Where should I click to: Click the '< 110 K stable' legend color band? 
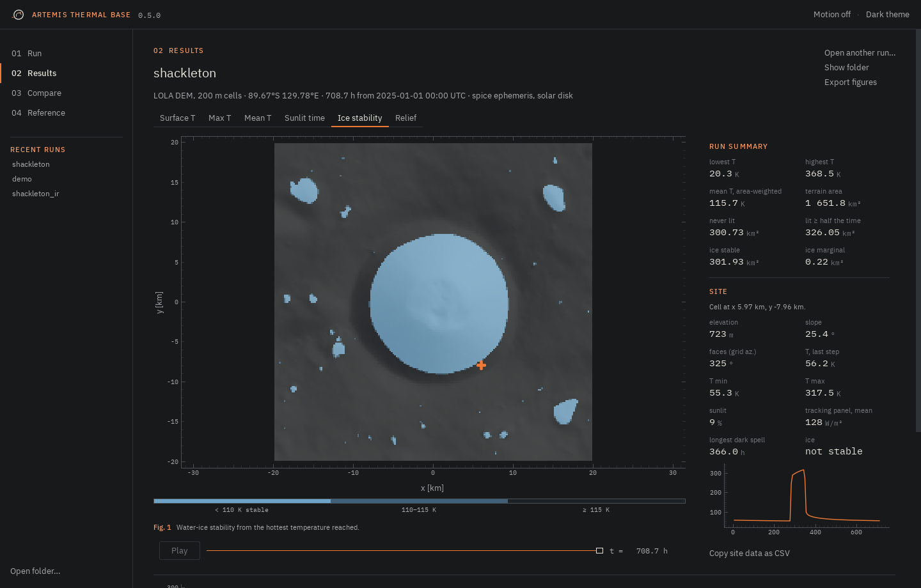pyautogui.click(x=242, y=501)
